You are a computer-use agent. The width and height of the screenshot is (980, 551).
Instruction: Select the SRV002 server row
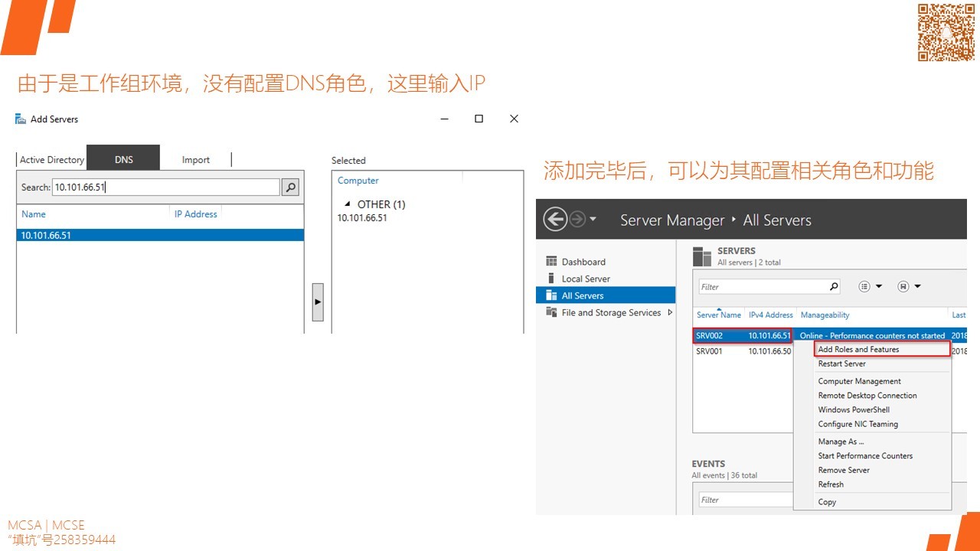click(829, 335)
